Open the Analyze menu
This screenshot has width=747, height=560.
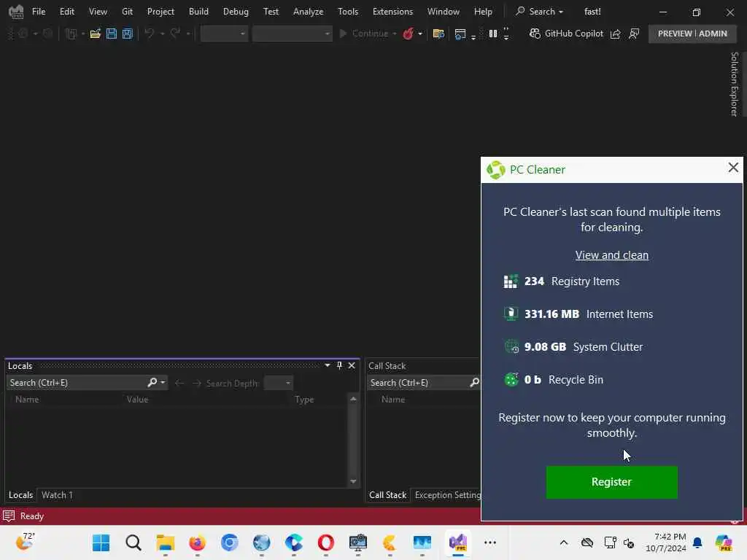point(309,12)
